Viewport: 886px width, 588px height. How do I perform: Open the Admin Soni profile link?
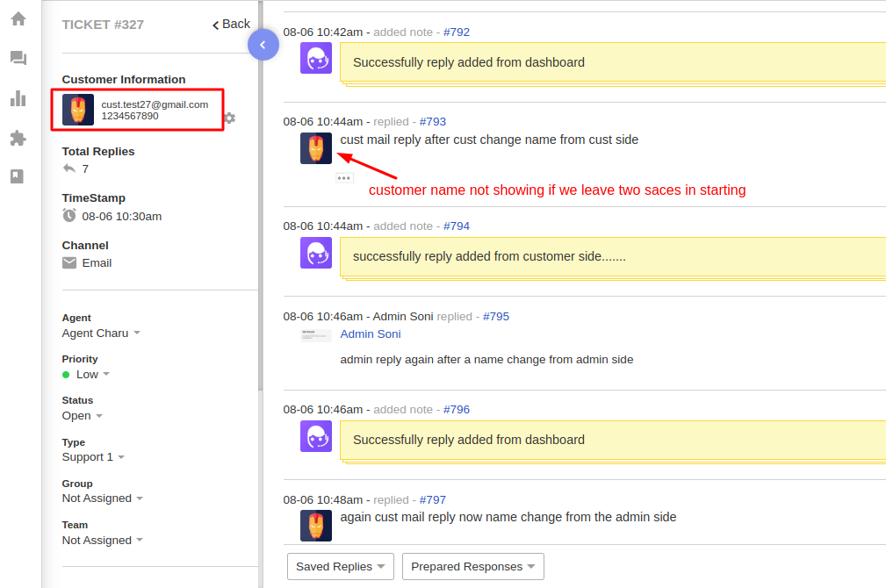click(371, 333)
